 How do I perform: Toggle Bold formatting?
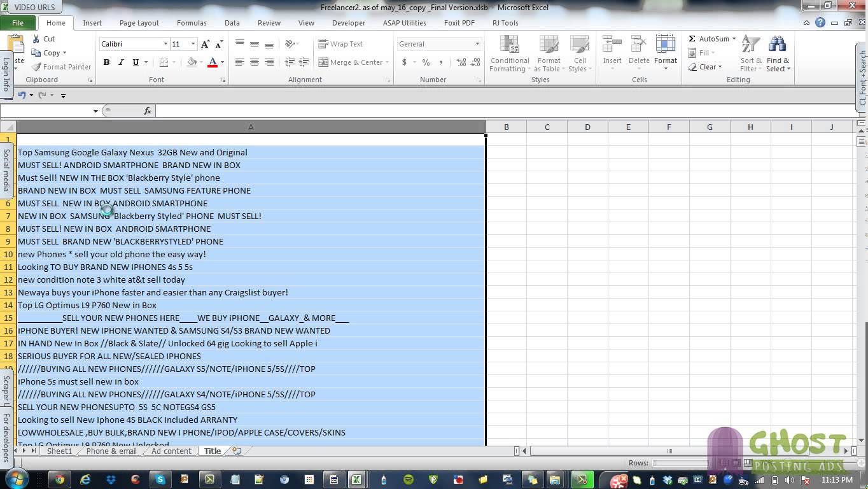coord(106,62)
